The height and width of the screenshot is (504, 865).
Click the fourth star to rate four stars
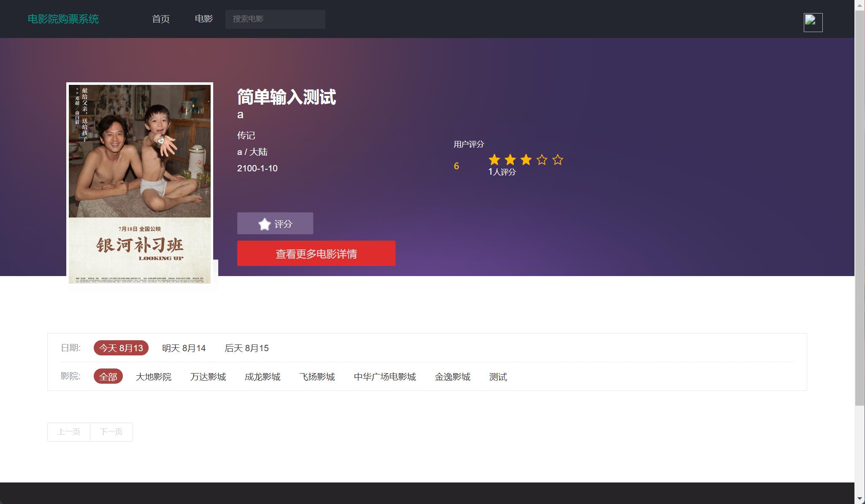pyautogui.click(x=542, y=160)
